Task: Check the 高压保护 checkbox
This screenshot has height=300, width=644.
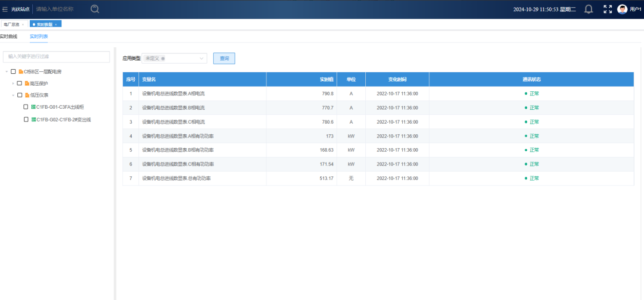Action: click(x=19, y=83)
